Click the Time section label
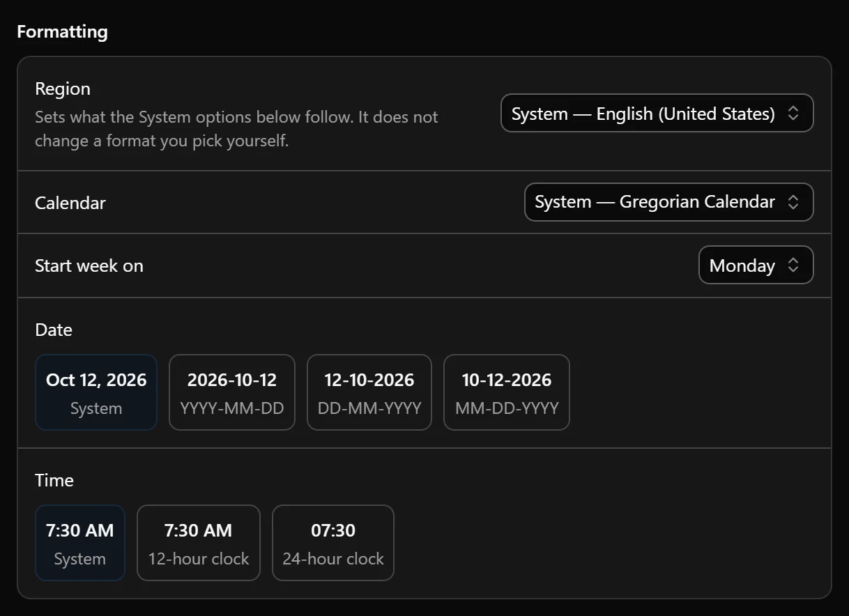The image size is (849, 616). (x=54, y=480)
